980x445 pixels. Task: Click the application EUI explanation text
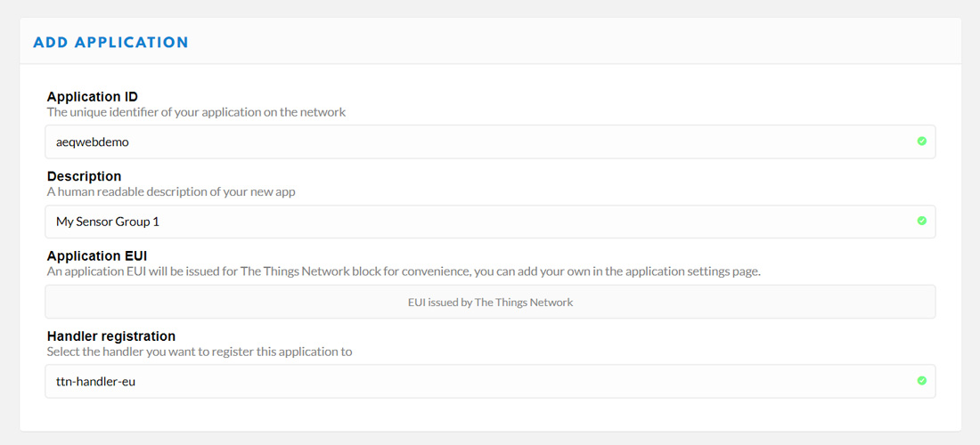[404, 272]
